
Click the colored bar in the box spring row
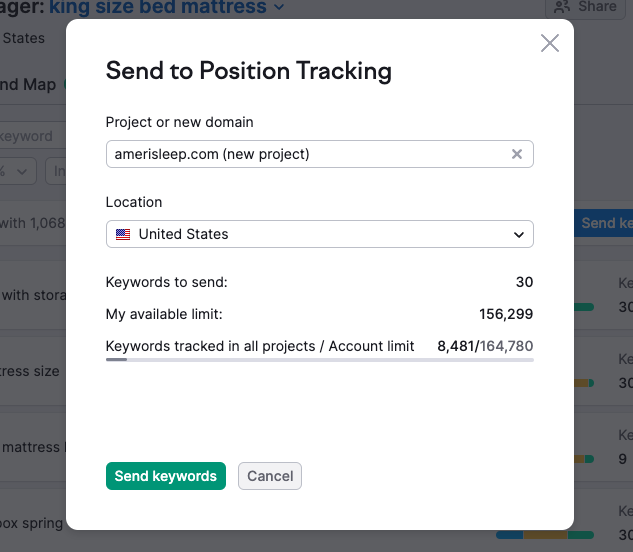545,535
